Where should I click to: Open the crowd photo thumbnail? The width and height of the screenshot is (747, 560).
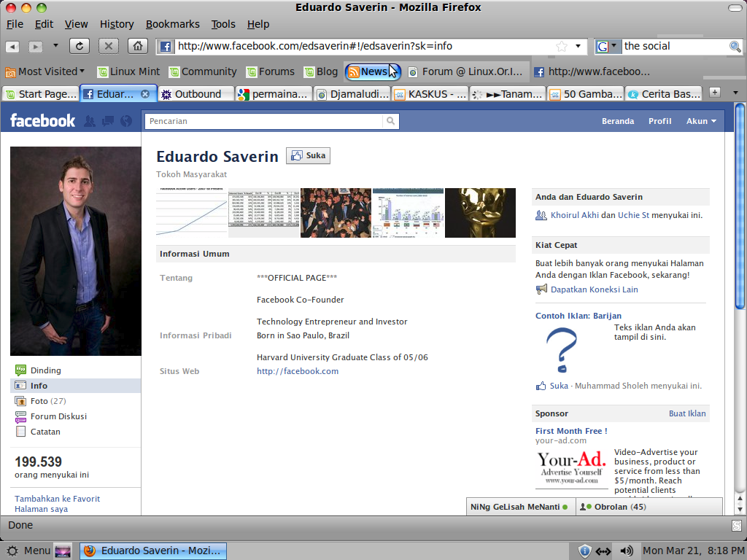pos(336,212)
